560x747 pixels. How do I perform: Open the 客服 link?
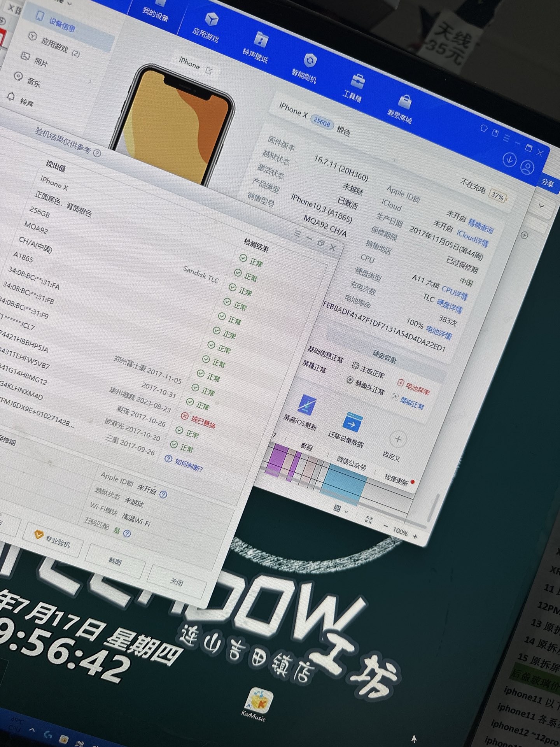307,446
